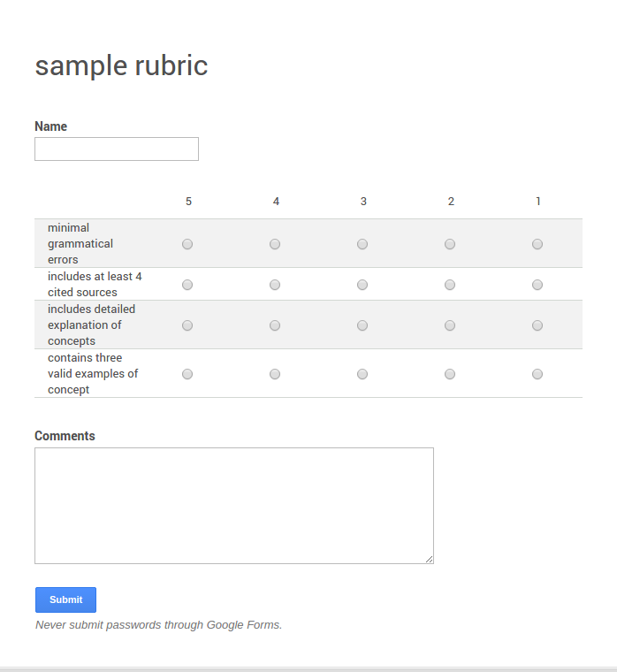The width and height of the screenshot is (617, 672).
Task: Mark cited sources row as 1
Action: [x=537, y=285]
